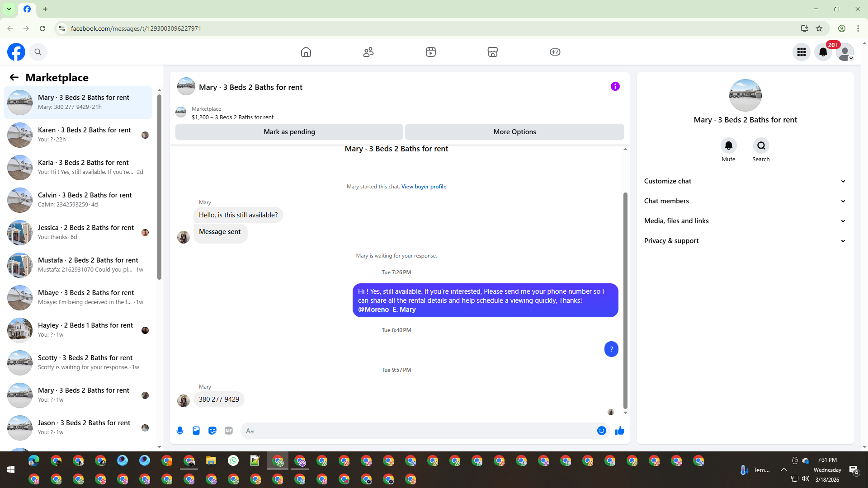Open the emoji picker in message box
Screen dimensions: 868x488
tap(601, 431)
